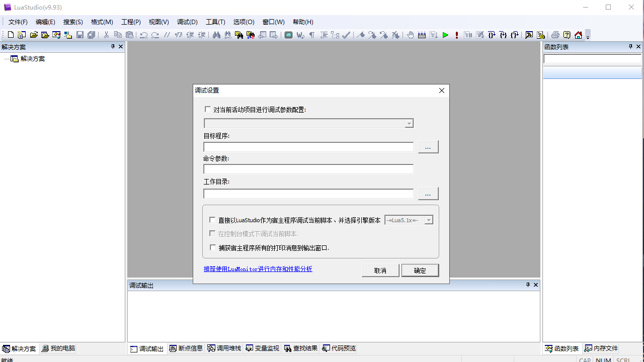This screenshot has width=644, height=362.
Task: Click the Undo icon in the toolbar
Action: (x=144, y=35)
